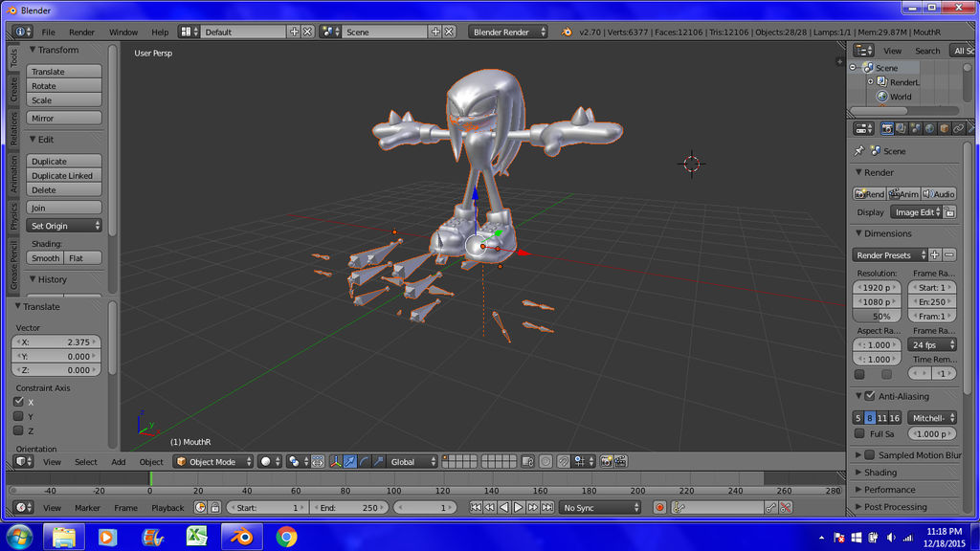This screenshot has height=551, width=980.
Task: Click the current frame field in timeline
Action: click(424, 508)
